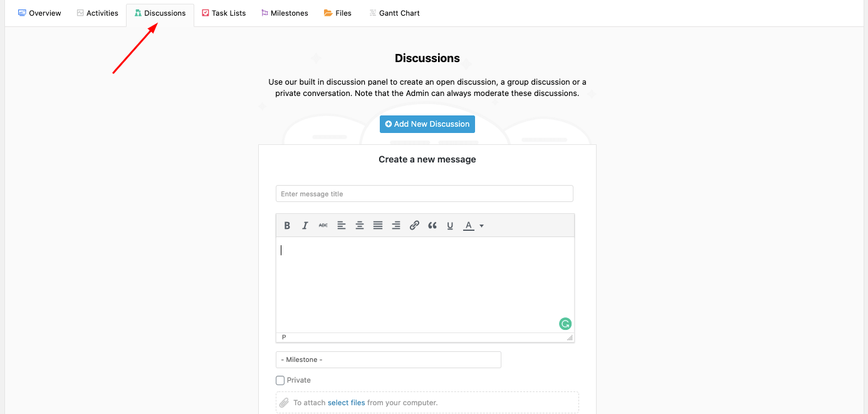
Task: Open the Grammarly icon in editor
Action: click(x=565, y=324)
